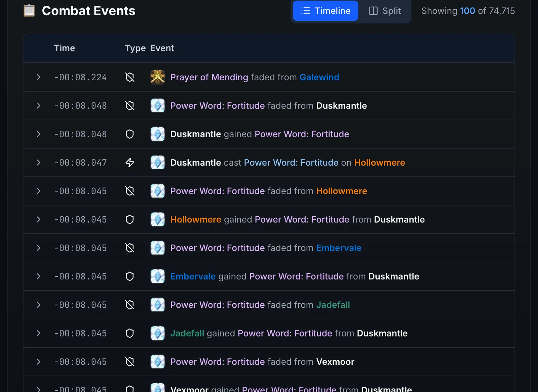The height and width of the screenshot is (392, 538).
Task: Click the spell icon in the Duskmantle cast row
Action: 157,163
